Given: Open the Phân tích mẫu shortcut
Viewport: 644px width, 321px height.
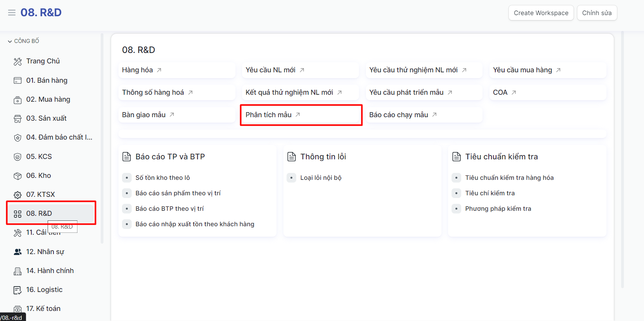Looking at the screenshot, I should tap(268, 115).
